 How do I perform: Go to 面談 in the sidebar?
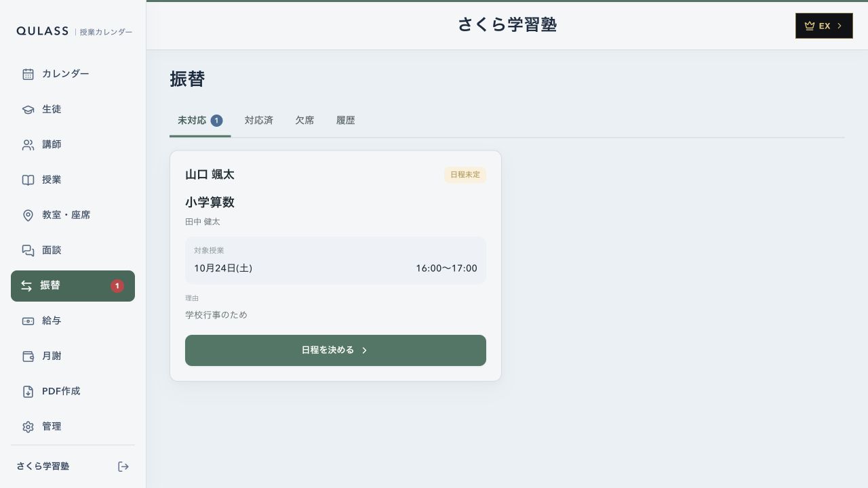pos(73,250)
